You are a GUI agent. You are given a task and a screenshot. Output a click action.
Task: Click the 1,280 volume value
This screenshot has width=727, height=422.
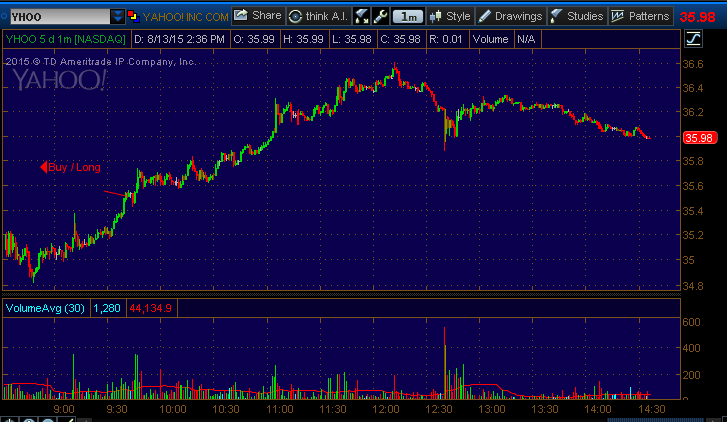click(107, 308)
